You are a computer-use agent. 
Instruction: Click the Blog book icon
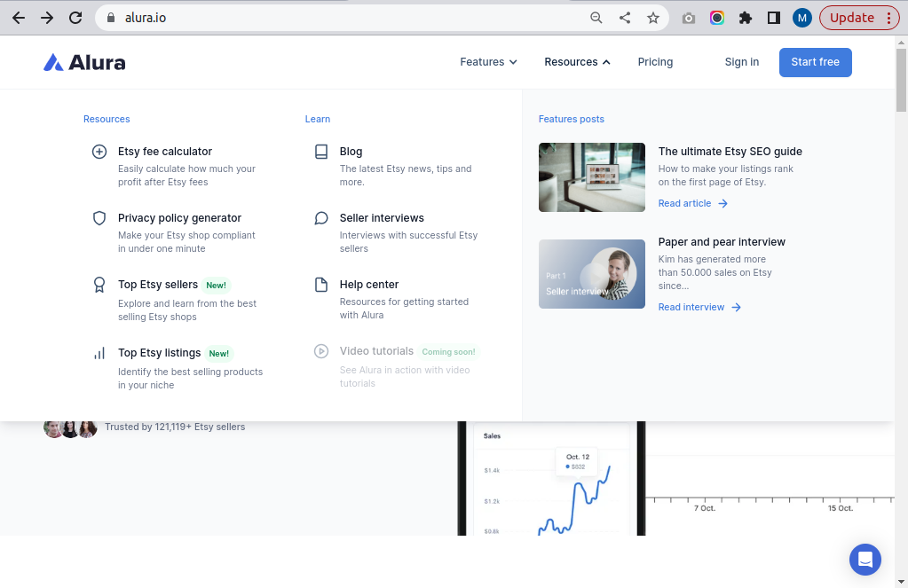(321, 152)
